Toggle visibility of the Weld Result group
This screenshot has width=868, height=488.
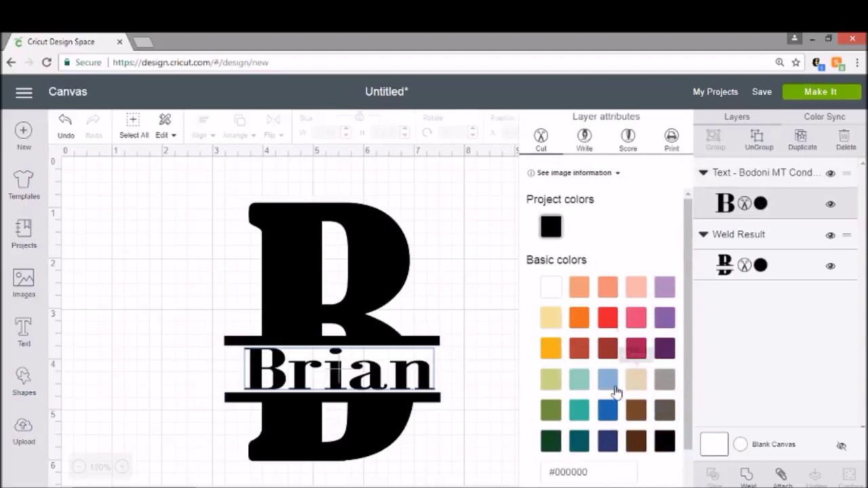pyautogui.click(x=830, y=235)
